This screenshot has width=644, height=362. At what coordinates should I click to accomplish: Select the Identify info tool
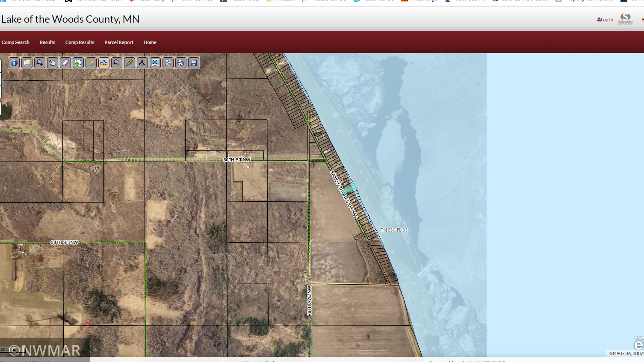[x=14, y=63]
